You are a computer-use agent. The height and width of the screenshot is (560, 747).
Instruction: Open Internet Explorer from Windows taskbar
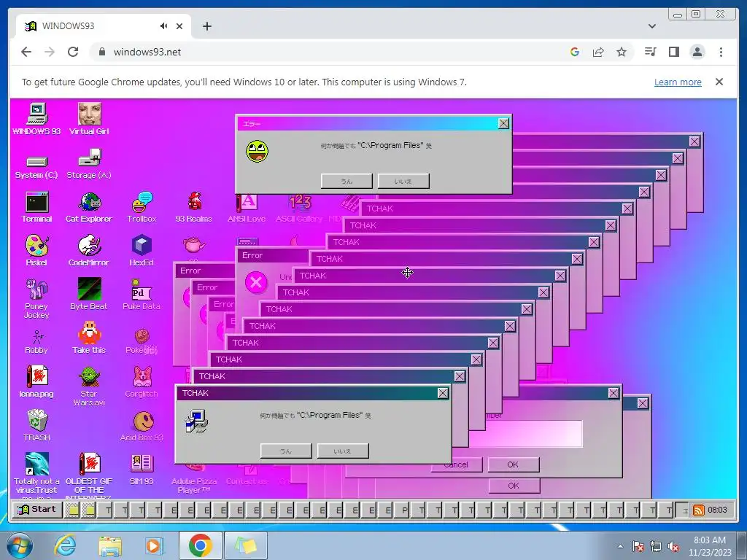coord(65,545)
